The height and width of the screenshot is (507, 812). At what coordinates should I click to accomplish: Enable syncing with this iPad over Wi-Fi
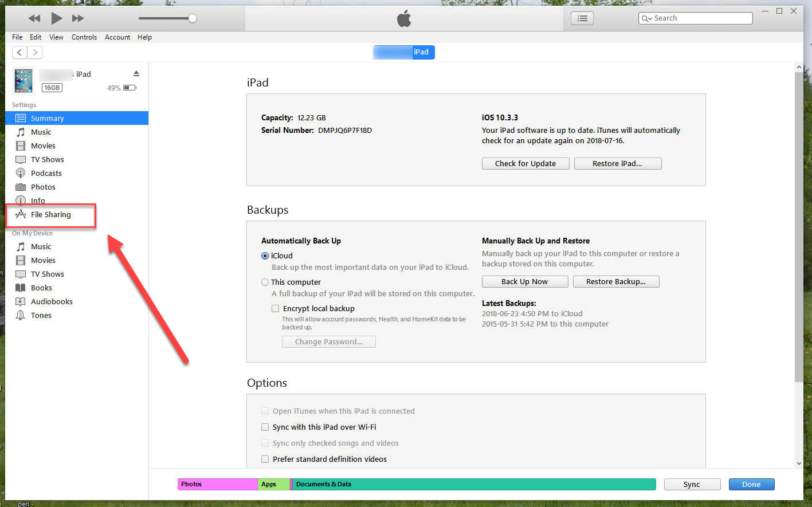click(x=265, y=427)
